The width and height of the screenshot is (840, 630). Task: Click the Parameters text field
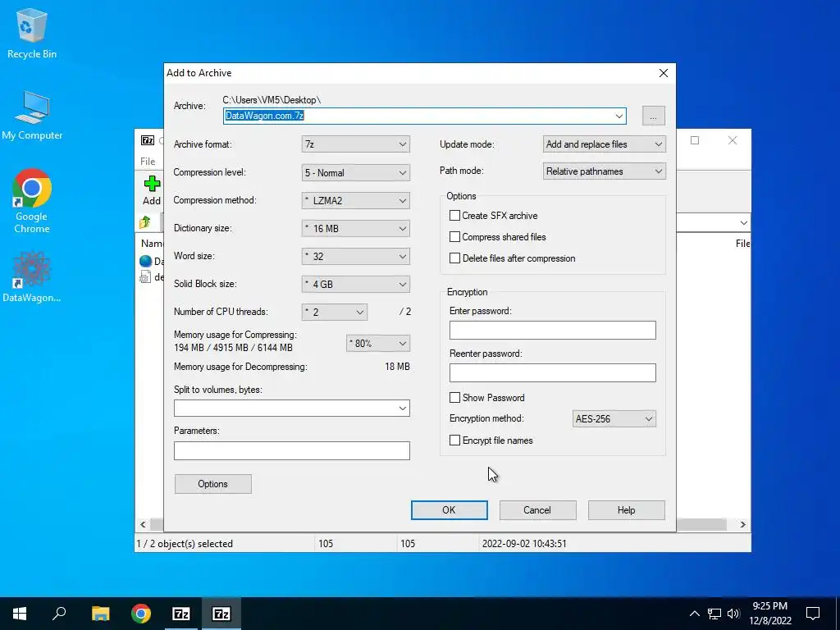[x=291, y=450]
